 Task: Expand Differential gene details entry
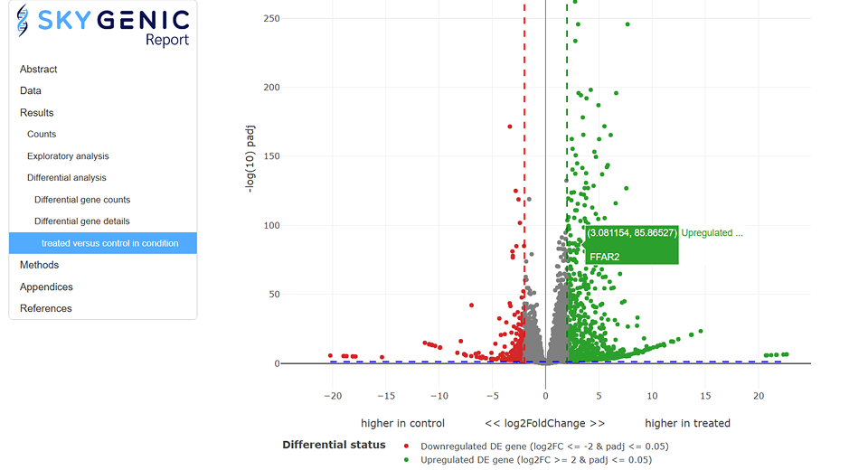(x=82, y=221)
